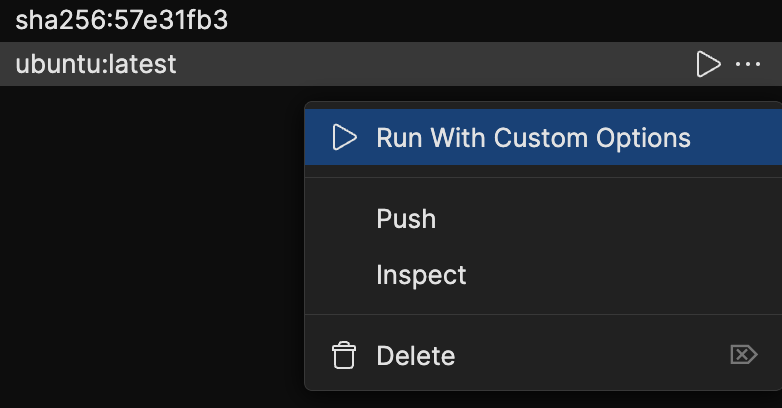Click the delete-key shortcut glyph in menu

[744, 355]
